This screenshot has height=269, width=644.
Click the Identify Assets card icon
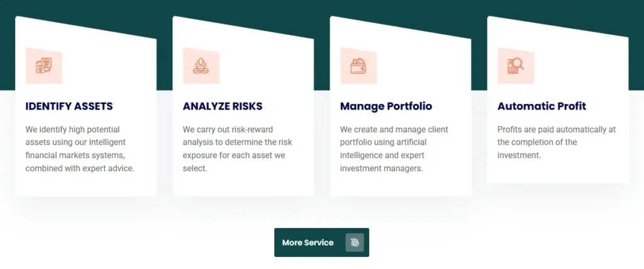point(43,66)
